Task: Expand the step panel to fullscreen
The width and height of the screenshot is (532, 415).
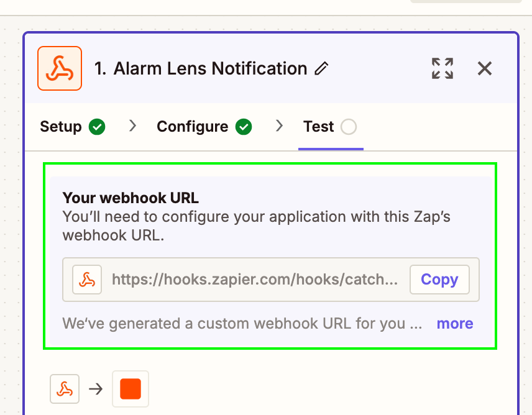Action: pos(443,68)
